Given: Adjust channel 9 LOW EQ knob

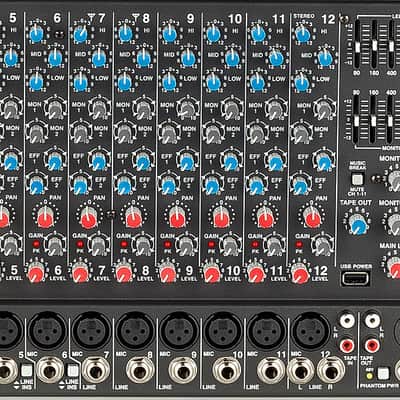Looking at the screenshot, I should [169, 82].
